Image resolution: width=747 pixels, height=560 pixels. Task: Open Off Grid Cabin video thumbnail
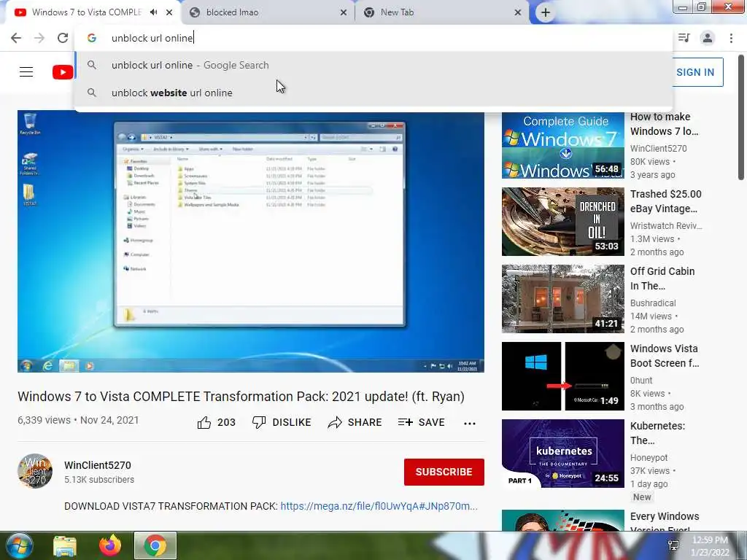pyautogui.click(x=562, y=298)
